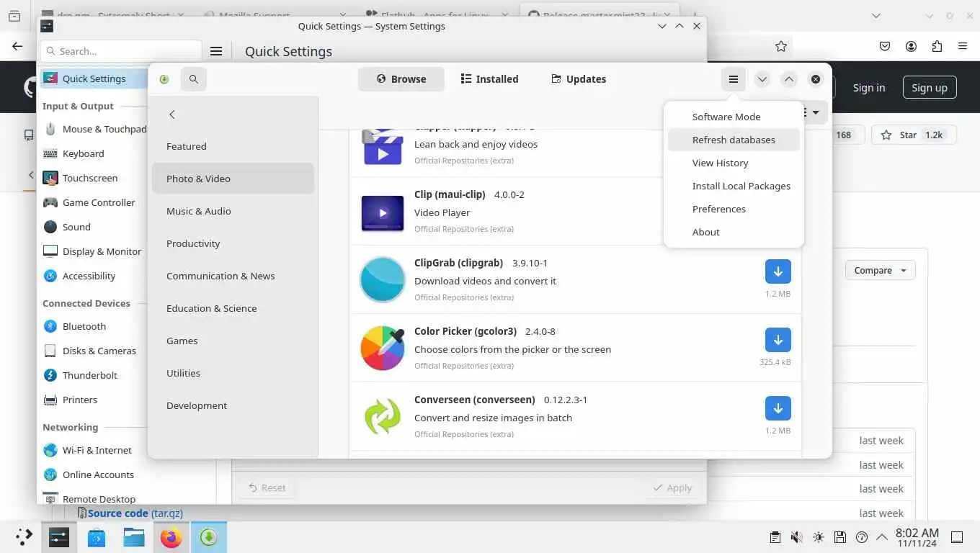Viewport: 980px width, 553px height.
Task: Select Software Mode from the menu
Action: coord(734,117)
